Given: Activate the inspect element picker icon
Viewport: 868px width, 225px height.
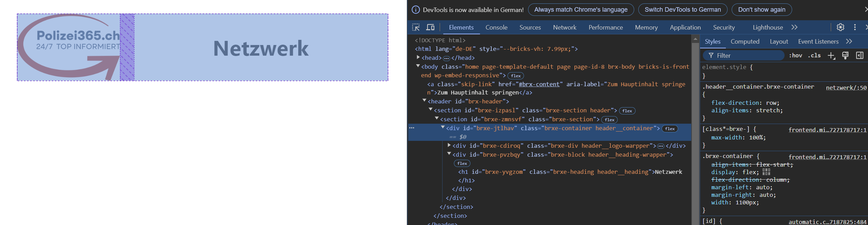Looking at the screenshot, I should click(x=416, y=27).
